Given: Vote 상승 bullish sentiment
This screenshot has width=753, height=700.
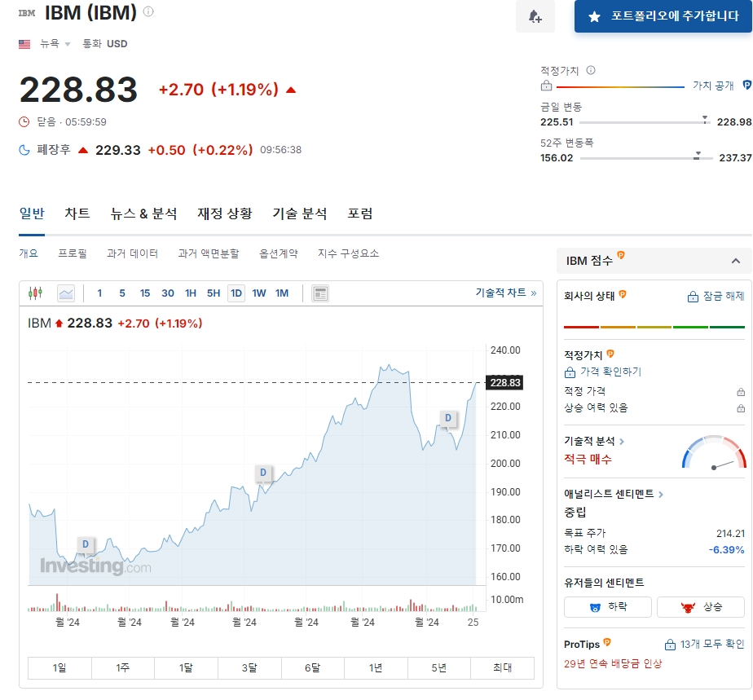Looking at the screenshot, I should click(701, 607).
